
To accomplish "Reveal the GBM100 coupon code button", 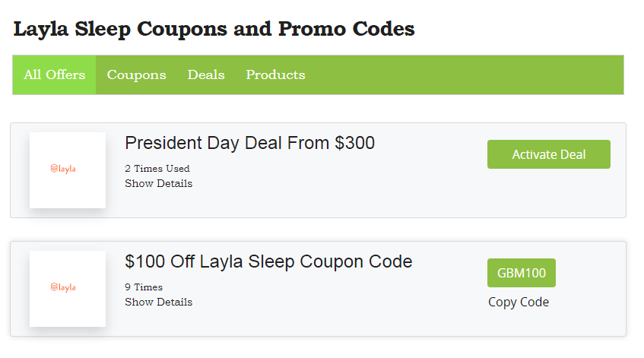I will pos(521,273).
